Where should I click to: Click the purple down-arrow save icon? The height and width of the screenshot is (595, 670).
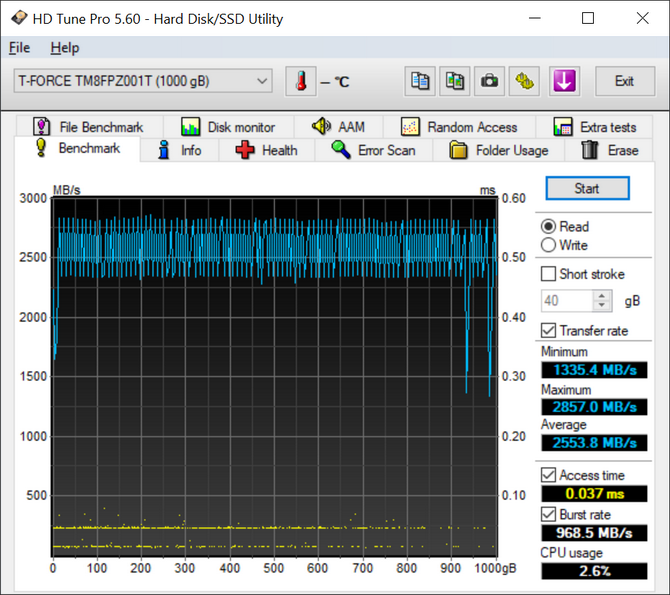pos(564,81)
